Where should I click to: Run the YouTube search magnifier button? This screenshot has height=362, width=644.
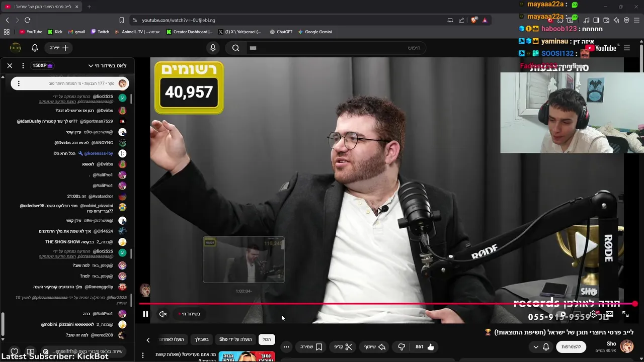click(235, 48)
